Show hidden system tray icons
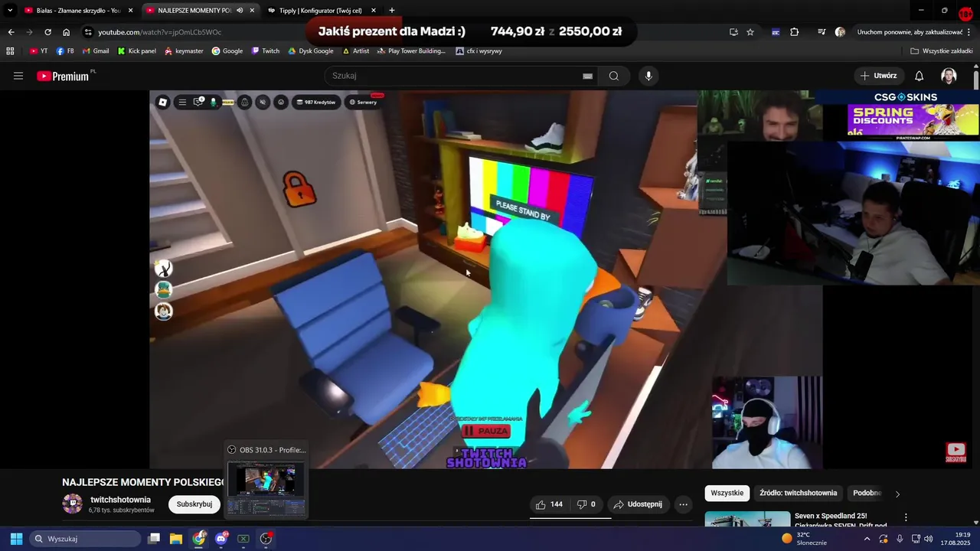This screenshot has height=551, width=980. pos(867,539)
